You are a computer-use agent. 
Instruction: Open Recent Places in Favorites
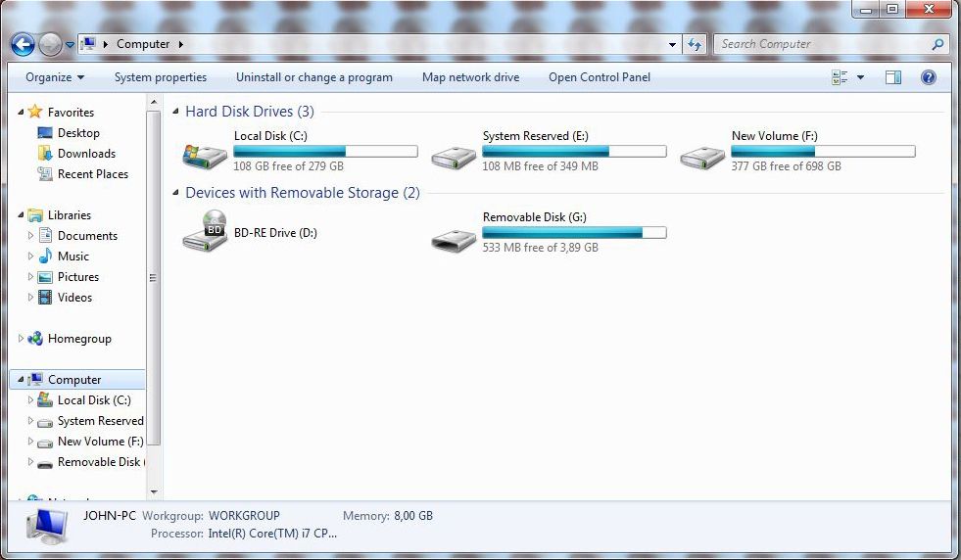coord(93,174)
